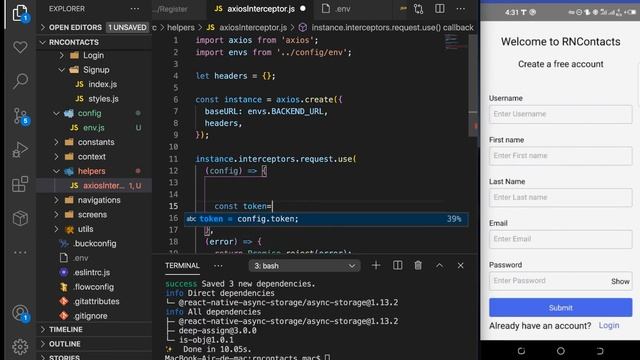Image resolution: width=640 pixels, height=360 pixels.
Task: Tap the Android recent apps button
Action: click(521, 351)
